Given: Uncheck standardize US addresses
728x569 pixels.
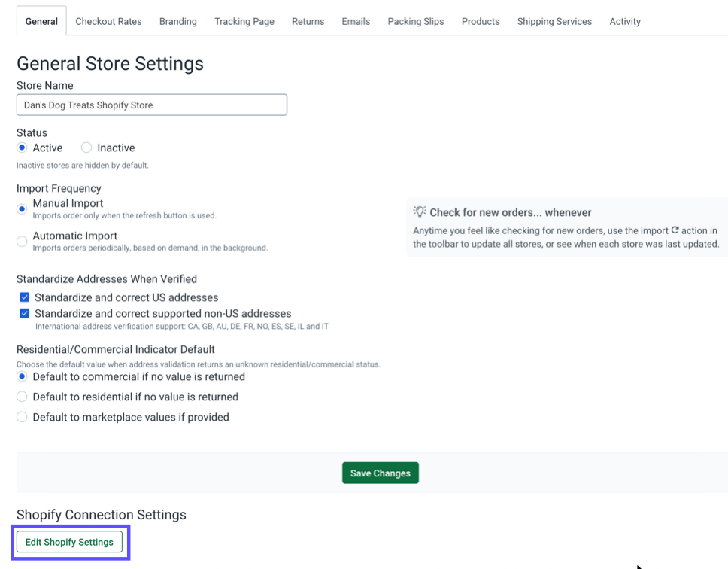Looking at the screenshot, I should pyautogui.click(x=23, y=297).
